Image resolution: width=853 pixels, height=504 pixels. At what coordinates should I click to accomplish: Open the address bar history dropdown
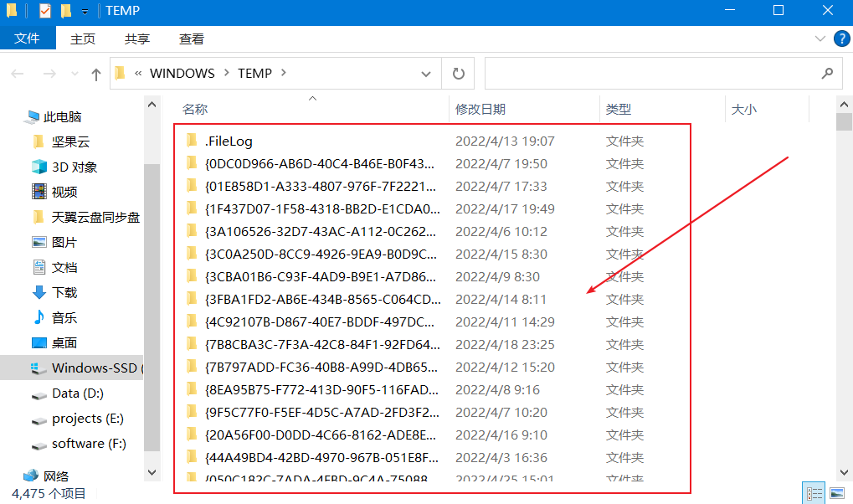point(426,74)
